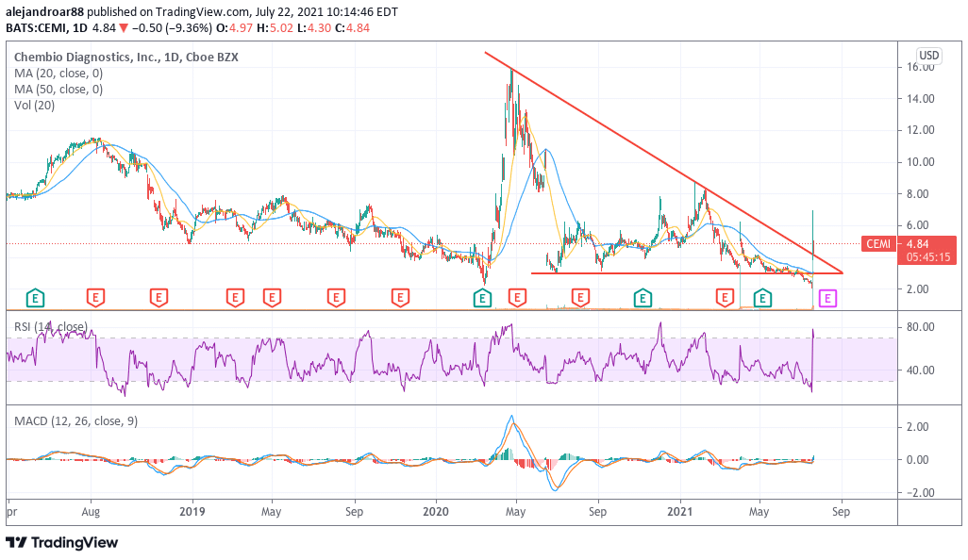Open the red earnings marker at May 2019
The height and width of the screenshot is (560, 968).
click(272, 299)
